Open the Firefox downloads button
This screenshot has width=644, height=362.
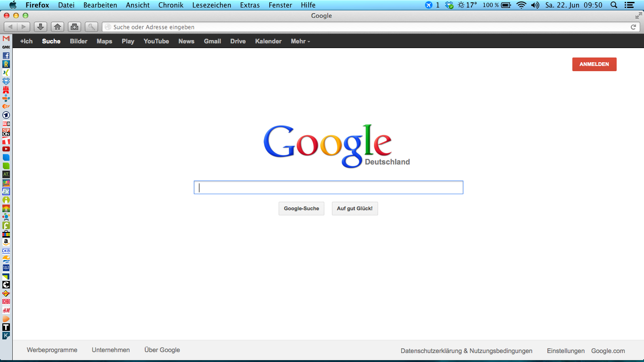(x=41, y=27)
